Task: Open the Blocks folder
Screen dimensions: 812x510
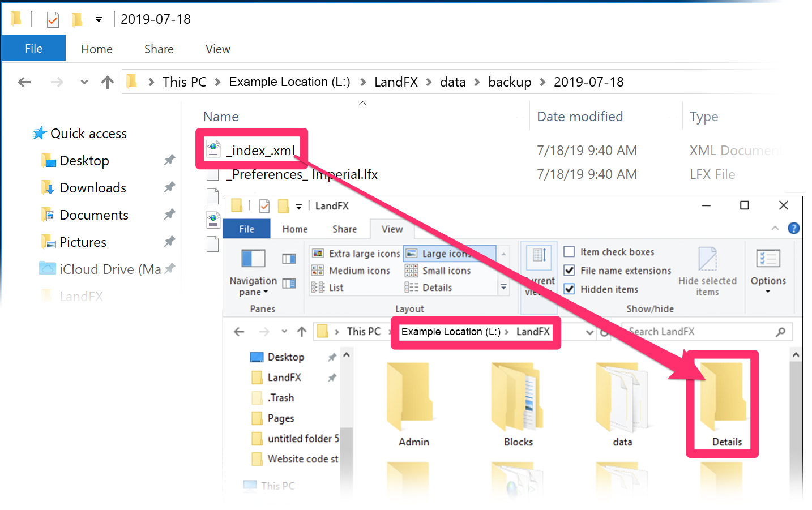Action: click(x=518, y=405)
